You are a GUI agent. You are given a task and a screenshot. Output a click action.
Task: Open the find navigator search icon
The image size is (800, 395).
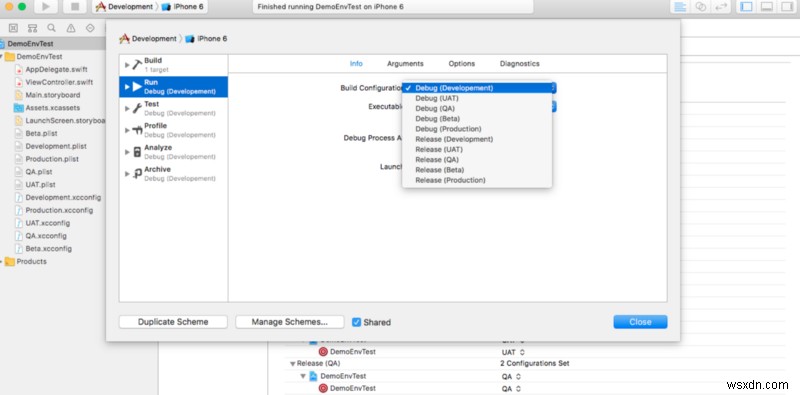(52, 28)
